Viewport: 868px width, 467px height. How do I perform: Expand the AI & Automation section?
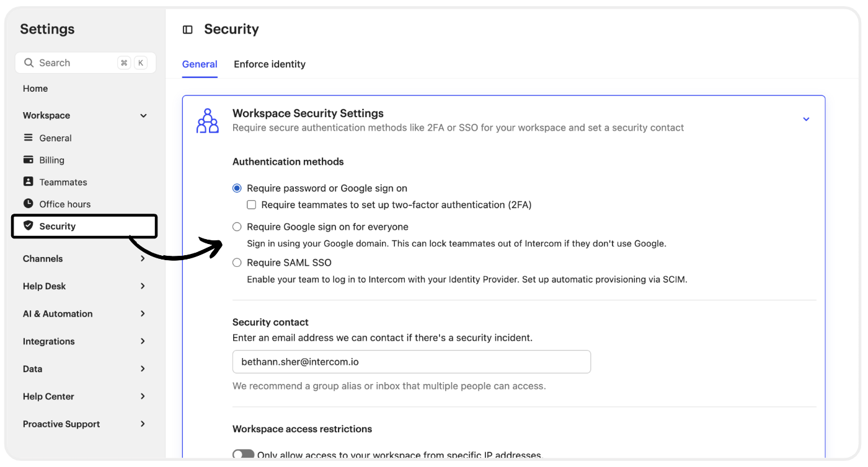(143, 313)
